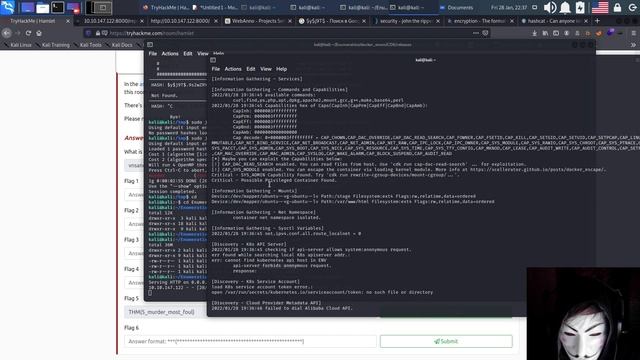Switch to the WebAnno - Projects tab
640x360 pixels.
pyautogui.click(x=258, y=21)
